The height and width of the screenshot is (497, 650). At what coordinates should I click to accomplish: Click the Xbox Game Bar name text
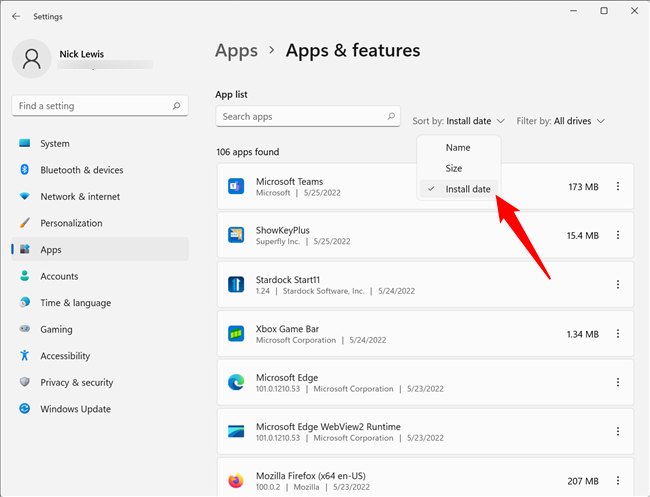(x=287, y=329)
